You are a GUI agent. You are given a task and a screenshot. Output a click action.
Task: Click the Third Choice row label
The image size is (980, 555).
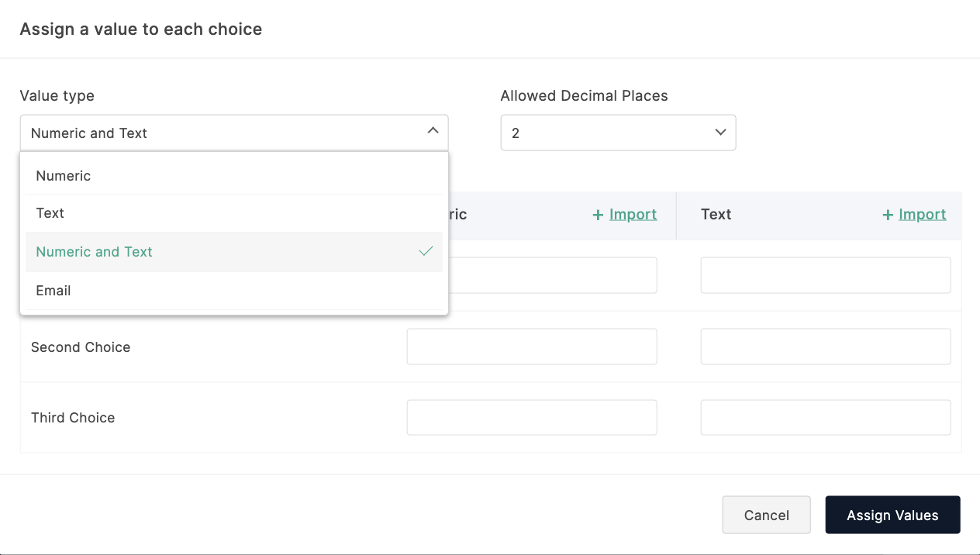[73, 418]
